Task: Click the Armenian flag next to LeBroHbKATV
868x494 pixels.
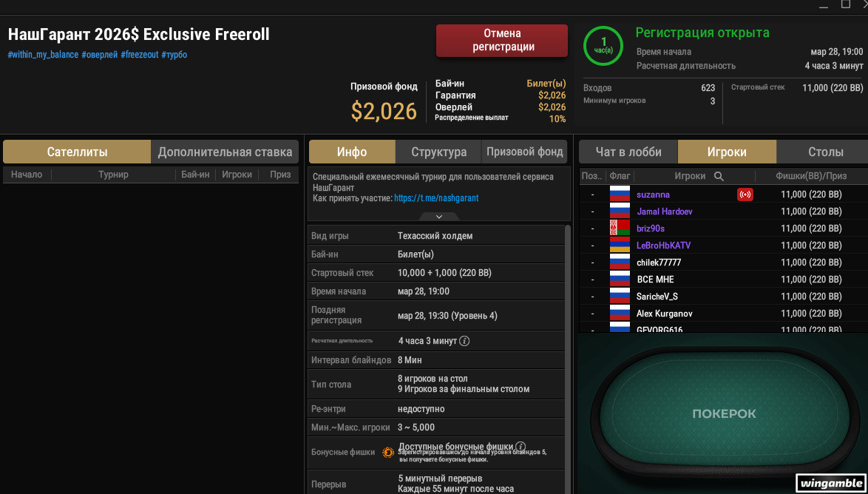Action: click(620, 246)
